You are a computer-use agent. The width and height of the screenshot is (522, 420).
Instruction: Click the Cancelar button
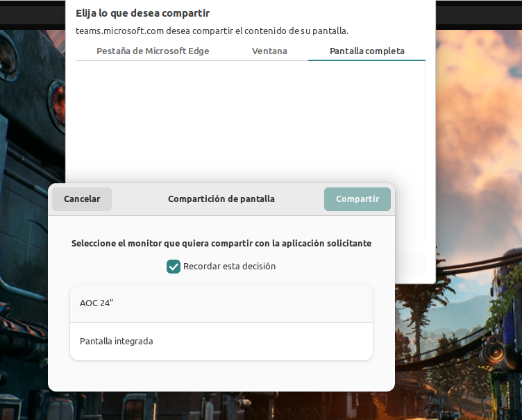pyautogui.click(x=82, y=199)
